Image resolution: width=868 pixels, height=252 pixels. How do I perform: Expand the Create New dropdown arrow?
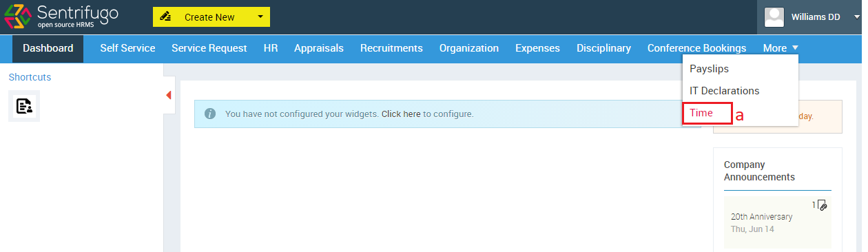[x=260, y=17]
